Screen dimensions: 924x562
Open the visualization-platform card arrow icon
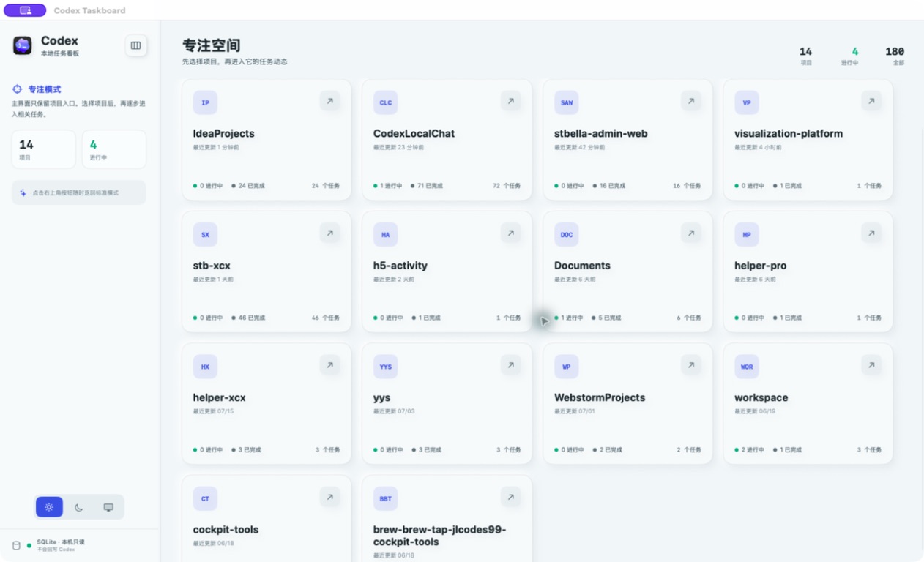[x=871, y=101]
